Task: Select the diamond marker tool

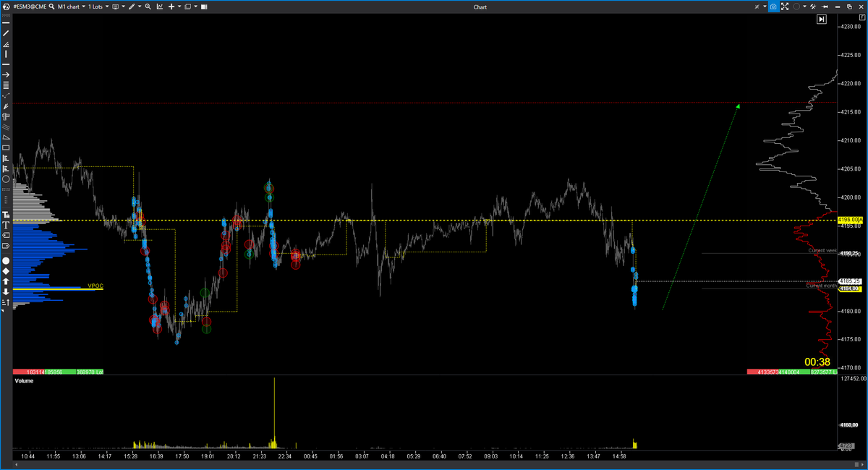Action: pyautogui.click(x=6, y=271)
